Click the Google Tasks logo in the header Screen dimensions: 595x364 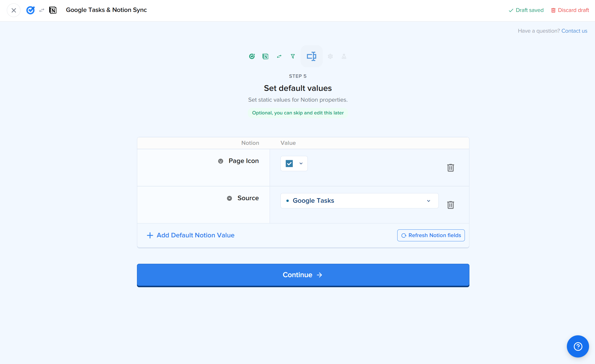(30, 10)
